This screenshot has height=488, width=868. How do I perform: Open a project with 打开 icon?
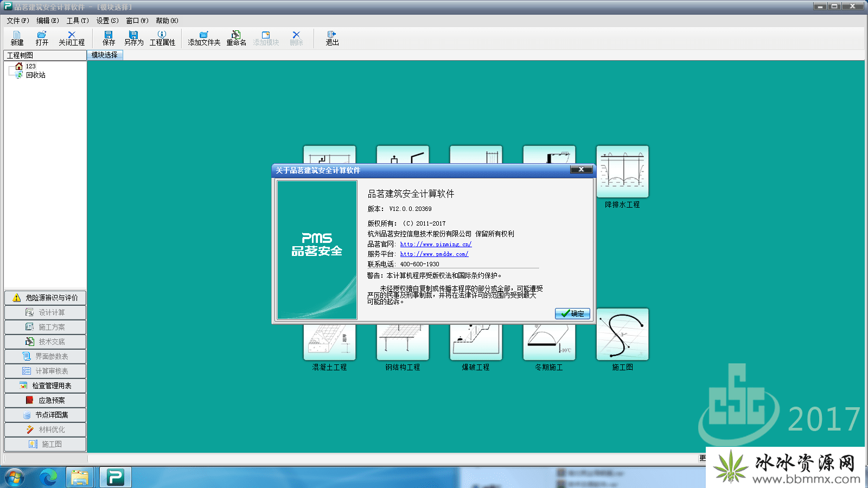42,38
